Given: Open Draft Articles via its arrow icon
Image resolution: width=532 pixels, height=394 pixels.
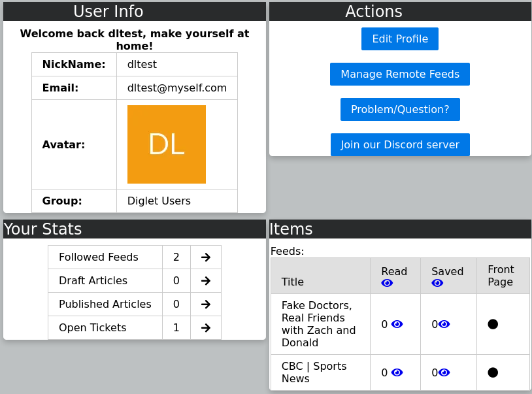Looking at the screenshot, I should [x=205, y=281].
